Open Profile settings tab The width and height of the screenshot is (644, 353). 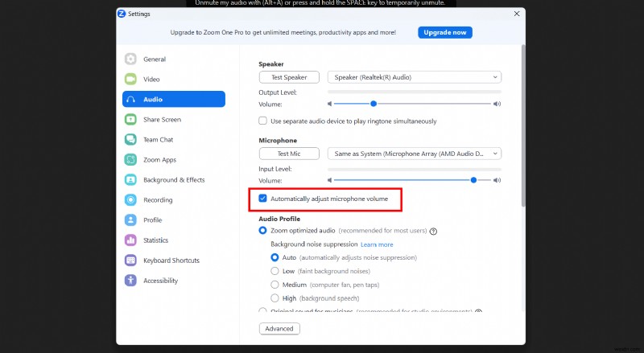coord(174,220)
